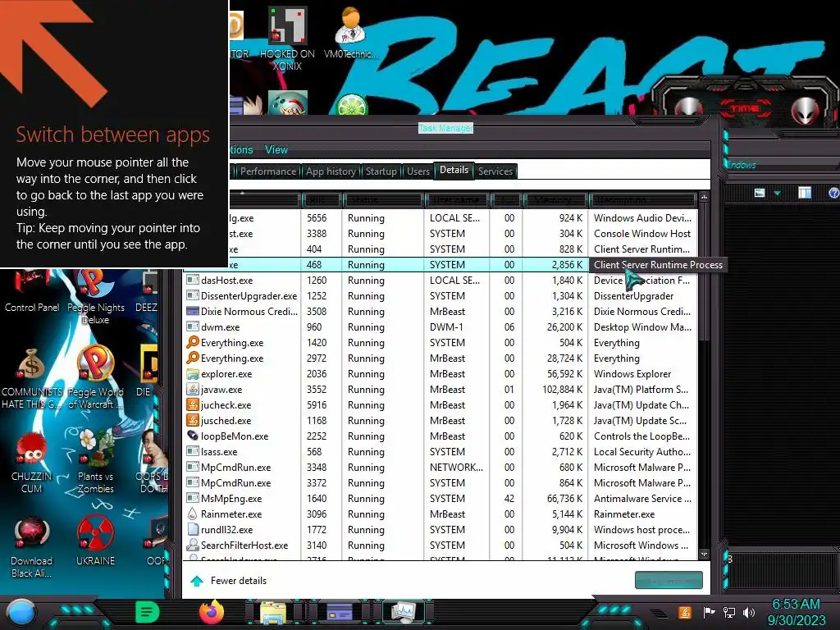Click the Rainmeter.exe droplet icon
This screenshot has height=630, width=840.
[x=192, y=514]
